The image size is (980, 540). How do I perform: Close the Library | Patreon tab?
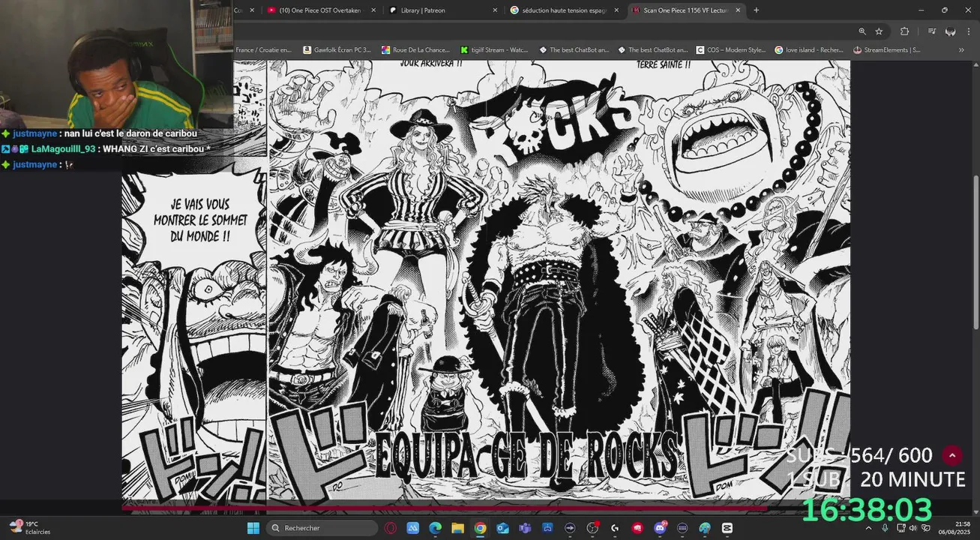pos(495,10)
